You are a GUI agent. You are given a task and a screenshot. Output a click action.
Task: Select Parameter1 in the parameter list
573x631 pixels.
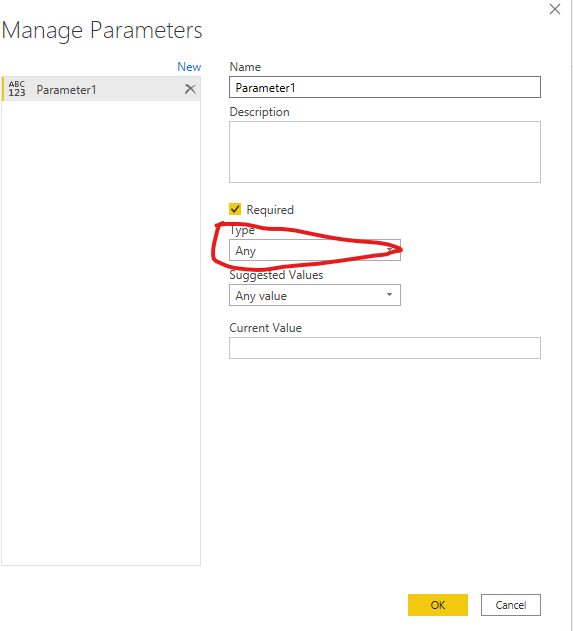101,89
